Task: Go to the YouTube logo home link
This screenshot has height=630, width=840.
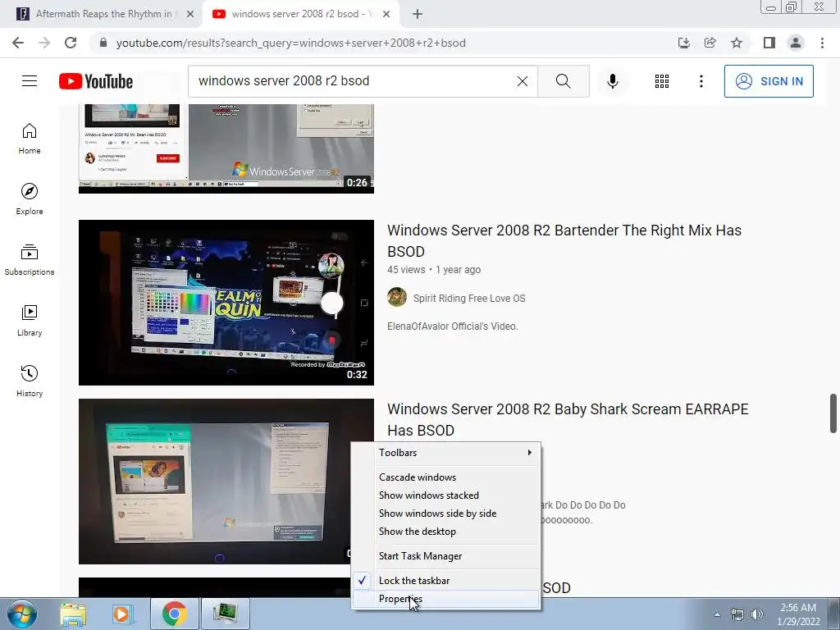Action: [x=96, y=81]
